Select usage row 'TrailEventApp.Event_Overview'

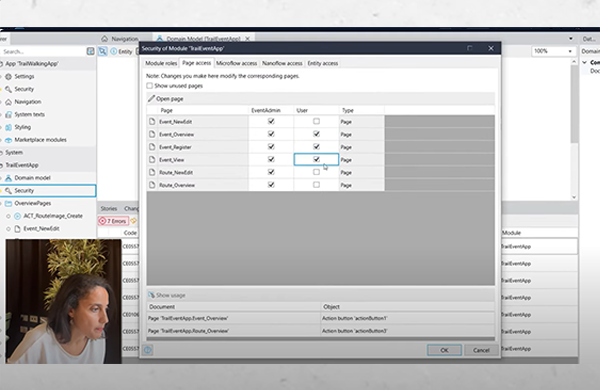321,318
